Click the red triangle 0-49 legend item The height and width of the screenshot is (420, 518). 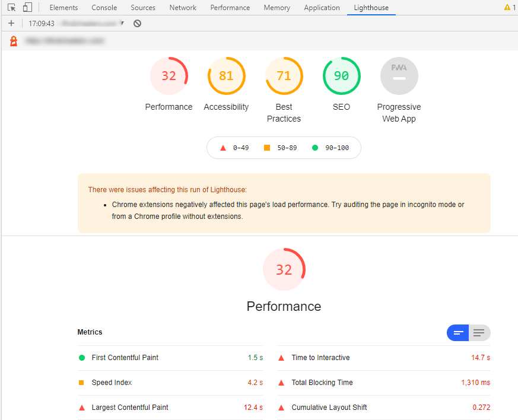[234, 148]
